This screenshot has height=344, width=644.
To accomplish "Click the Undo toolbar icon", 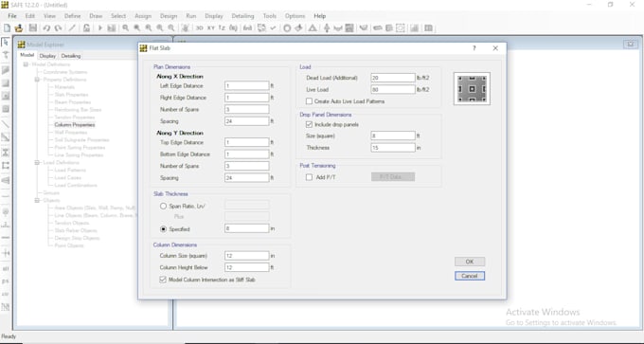I will pyautogui.click(x=46, y=27).
